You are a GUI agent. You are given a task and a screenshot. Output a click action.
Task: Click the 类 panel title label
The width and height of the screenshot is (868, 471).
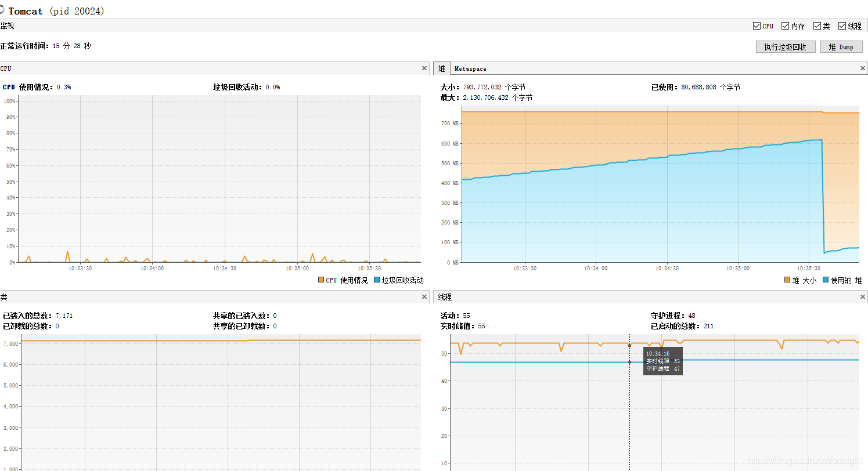tap(3, 297)
